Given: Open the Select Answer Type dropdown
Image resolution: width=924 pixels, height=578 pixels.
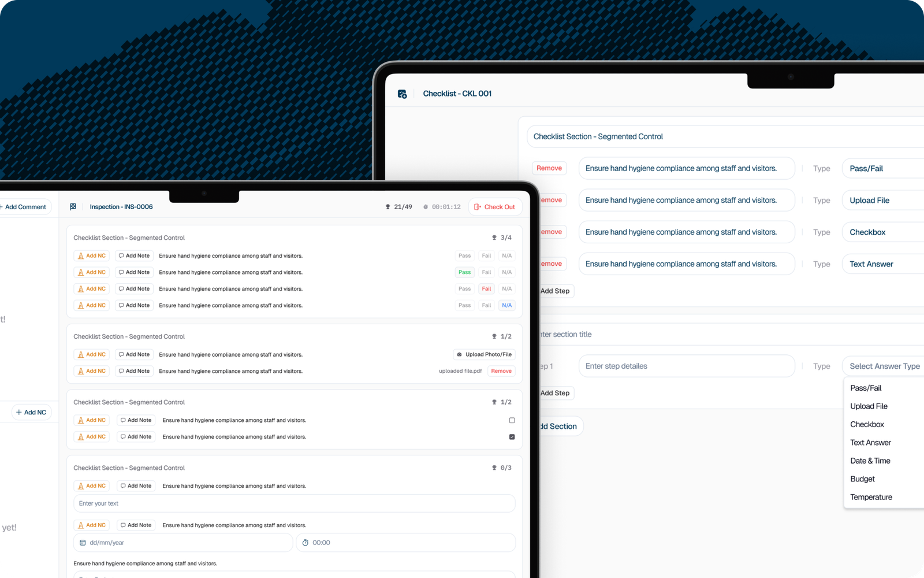Looking at the screenshot, I should (884, 366).
